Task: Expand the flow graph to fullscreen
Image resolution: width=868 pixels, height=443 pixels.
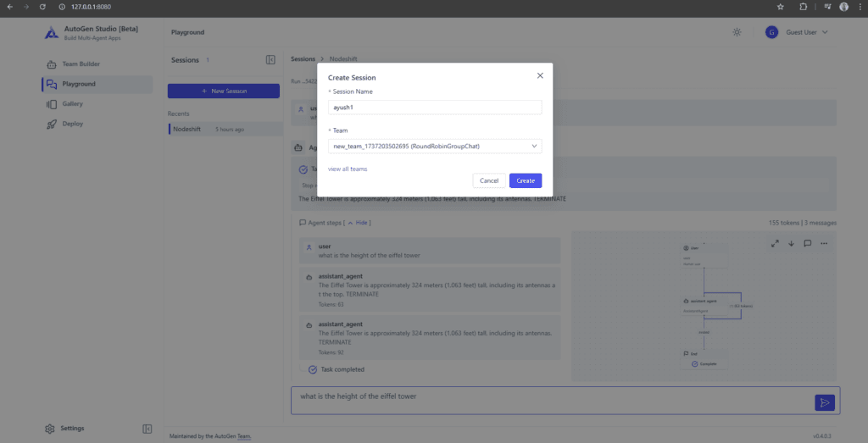Action: (x=775, y=243)
